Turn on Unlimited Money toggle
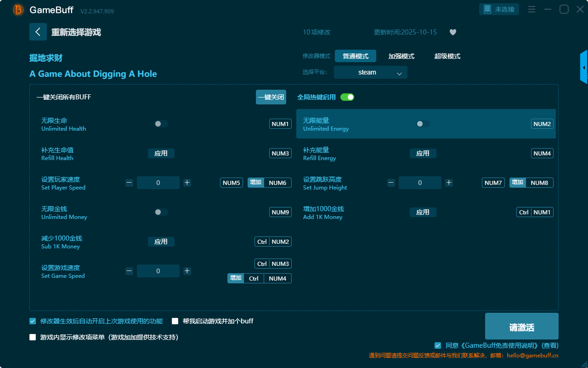Screen dimensions: 588x368 (x=161, y=212)
